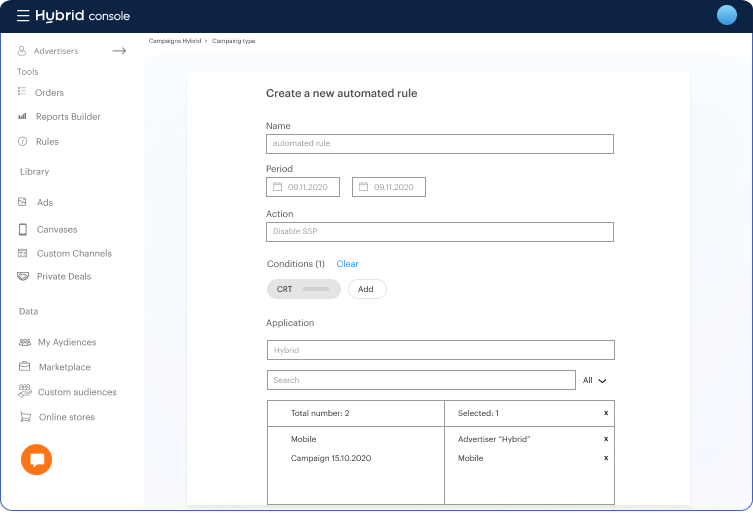The width and height of the screenshot is (753, 513).
Task: Click the Marketplace briefcase icon
Action: (x=24, y=366)
